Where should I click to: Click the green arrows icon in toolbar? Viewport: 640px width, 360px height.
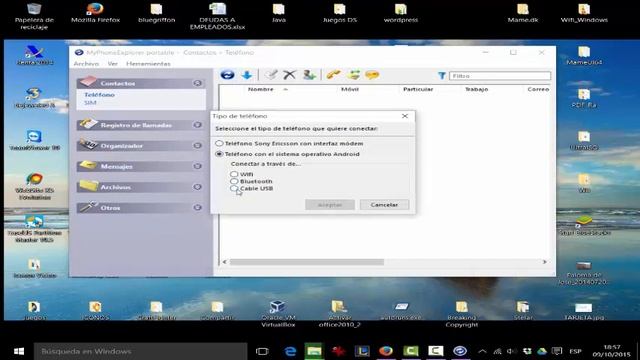[x=353, y=75]
